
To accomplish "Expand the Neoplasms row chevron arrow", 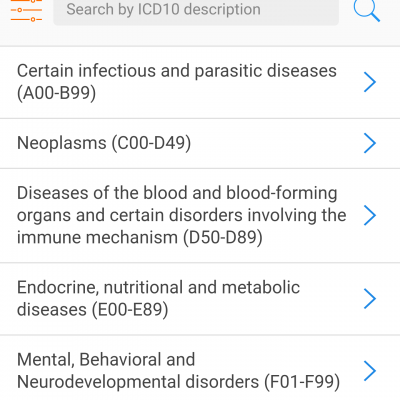I will click(x=370, y=143).
